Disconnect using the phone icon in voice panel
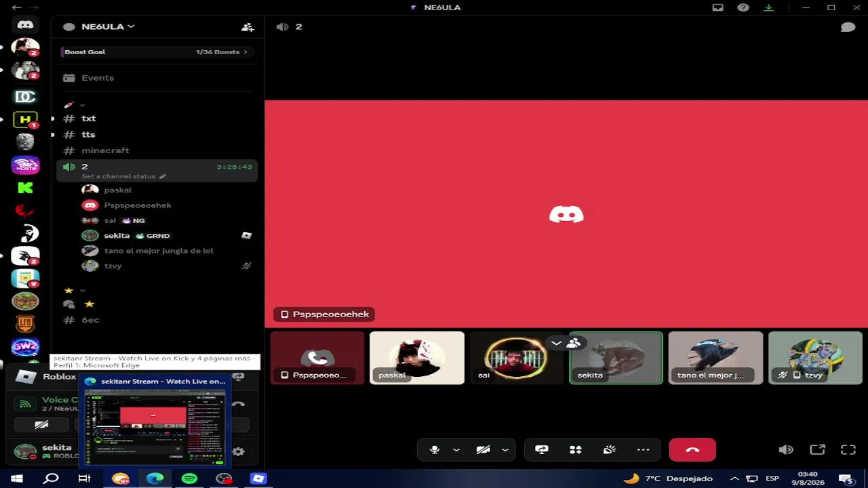 (238, 404)
